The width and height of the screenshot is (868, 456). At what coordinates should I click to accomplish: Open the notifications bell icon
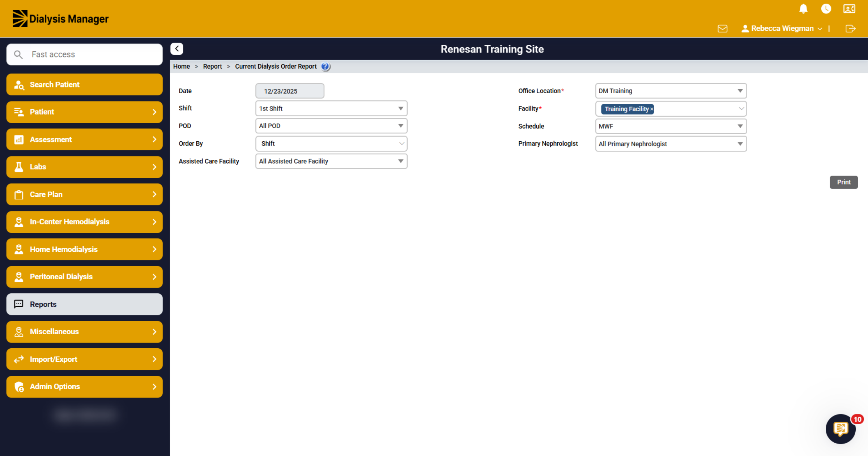point(803,9)
